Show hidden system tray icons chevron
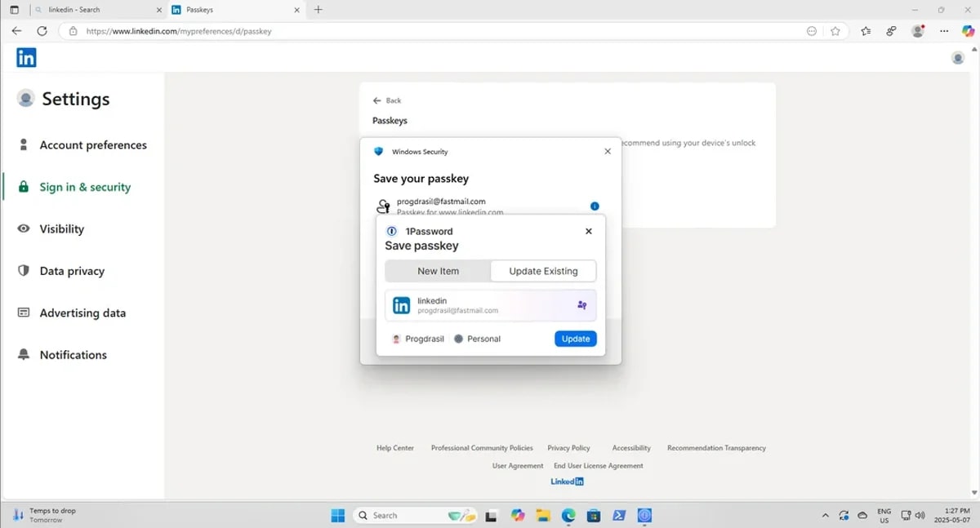This screenshot has width=980, height=528. (825, 515)
